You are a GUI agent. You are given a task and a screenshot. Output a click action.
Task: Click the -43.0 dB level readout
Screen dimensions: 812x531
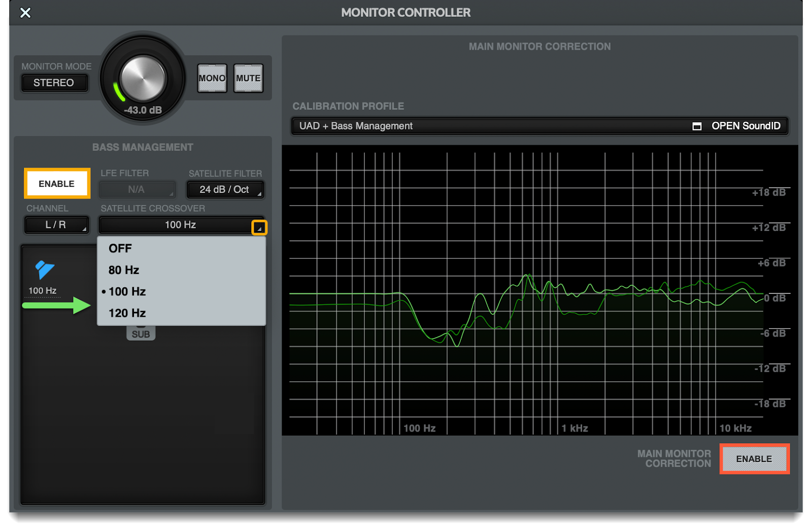[143, 110]
